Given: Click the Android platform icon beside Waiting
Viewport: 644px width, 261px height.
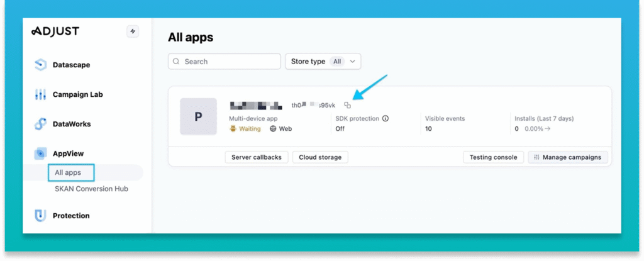Looking at the screenshot, I should [233, 129].
